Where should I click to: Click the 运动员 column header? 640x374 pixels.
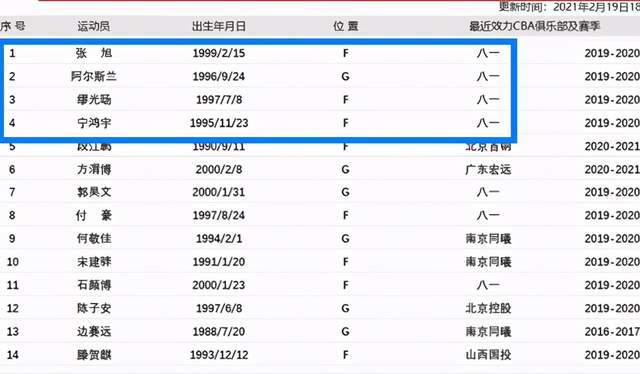pos(93,27)
